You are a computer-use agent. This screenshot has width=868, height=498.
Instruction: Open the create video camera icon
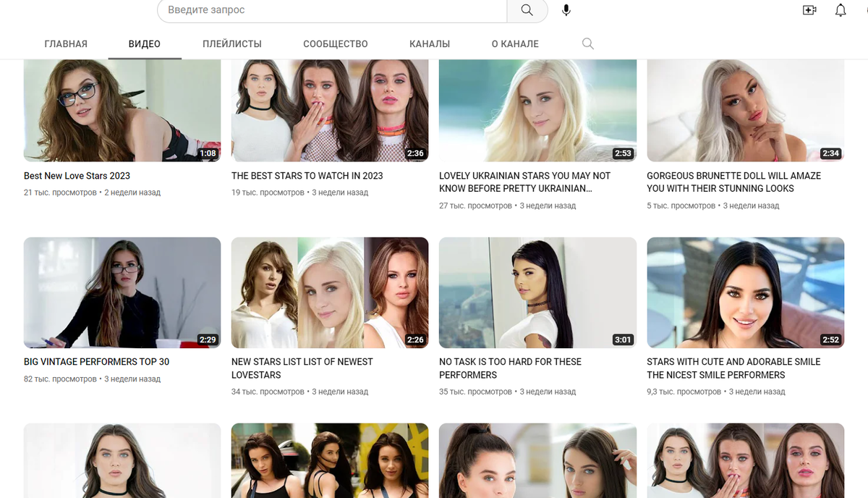809,10
